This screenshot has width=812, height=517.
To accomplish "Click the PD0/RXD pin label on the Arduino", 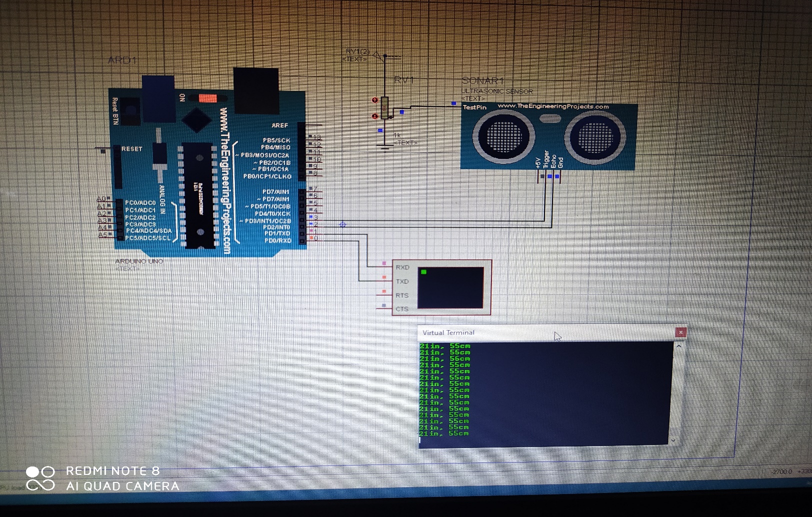I will point(278,240).
